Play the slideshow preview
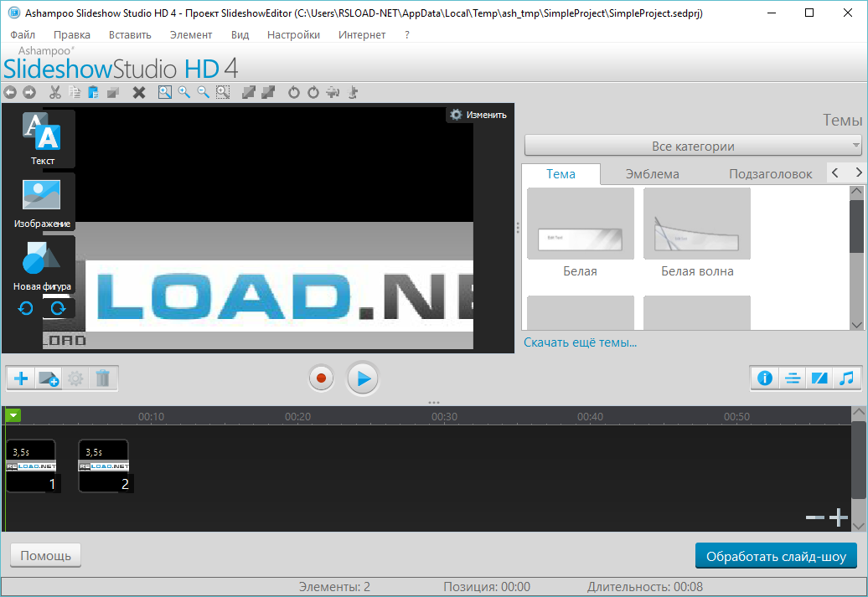The image size is (868, 597). tap(363, 378)
